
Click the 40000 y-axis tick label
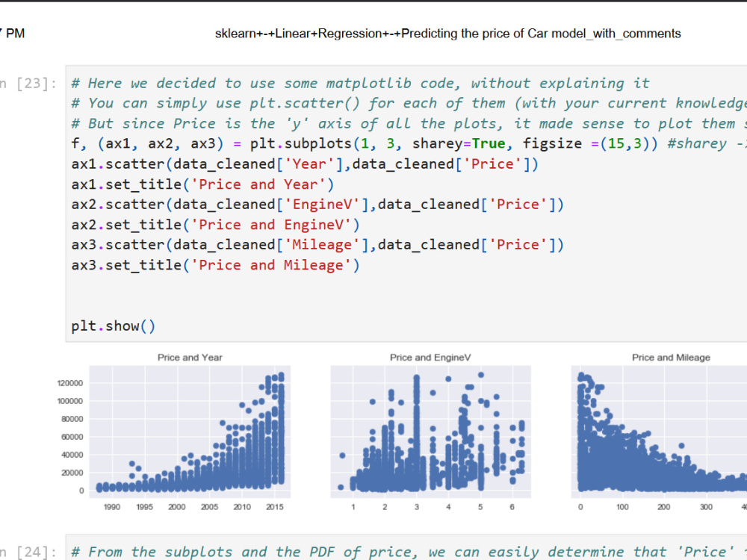click(72, 455)
